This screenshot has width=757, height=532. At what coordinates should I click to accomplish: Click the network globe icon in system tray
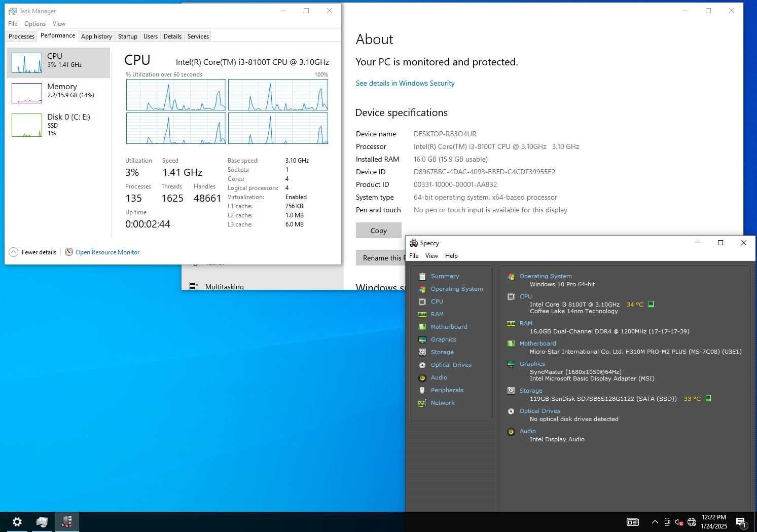pyautogui.click(x=692, y=522)
